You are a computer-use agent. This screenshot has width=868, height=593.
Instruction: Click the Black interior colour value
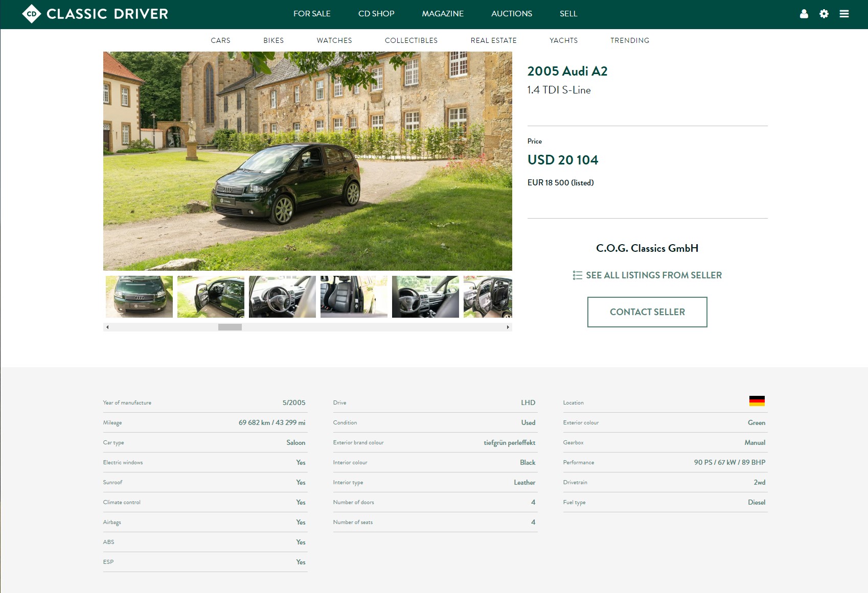(x=528, y=462)
